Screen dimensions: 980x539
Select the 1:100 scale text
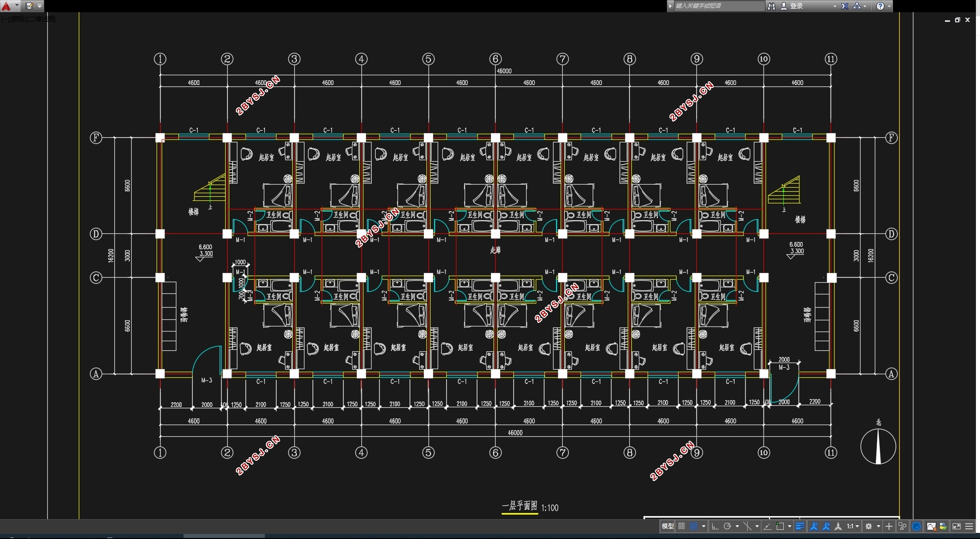(550, 507)
